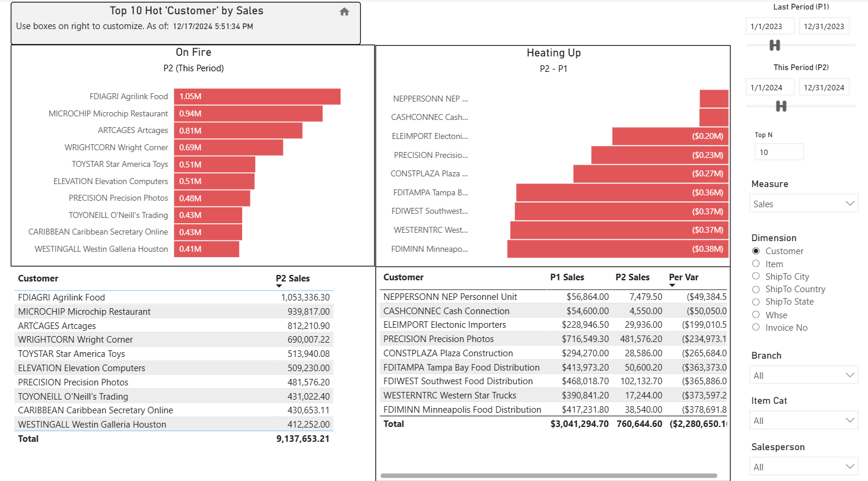Viewport: 868px width, 481px height.
Task: Sort by the P2 Sales column arrow
Action: click(x=279, y=286)
